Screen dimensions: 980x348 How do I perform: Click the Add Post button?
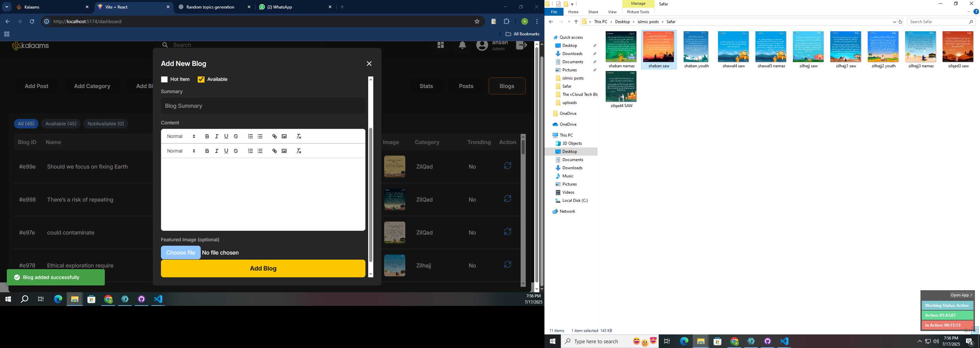point(36,86)
